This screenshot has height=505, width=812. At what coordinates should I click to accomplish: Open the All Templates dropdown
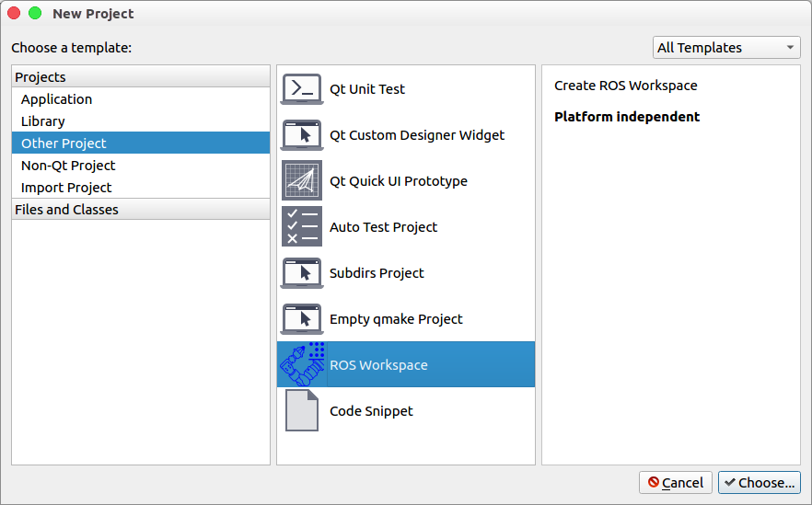725,48
